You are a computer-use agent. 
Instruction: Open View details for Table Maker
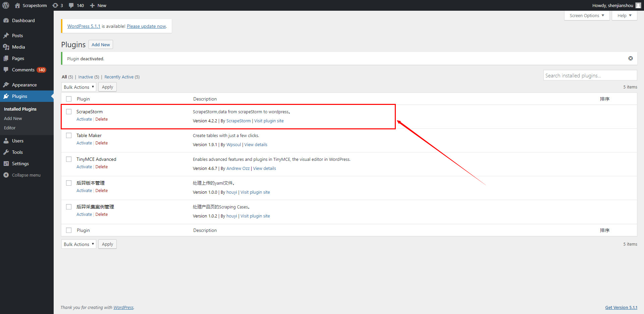(x=256, y=145)
